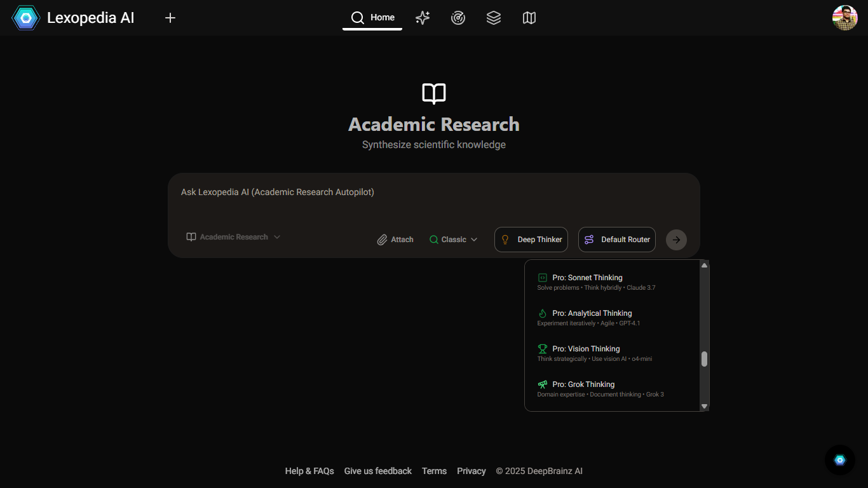Click the model list scrollbar thumb

[x=704, y=359]
